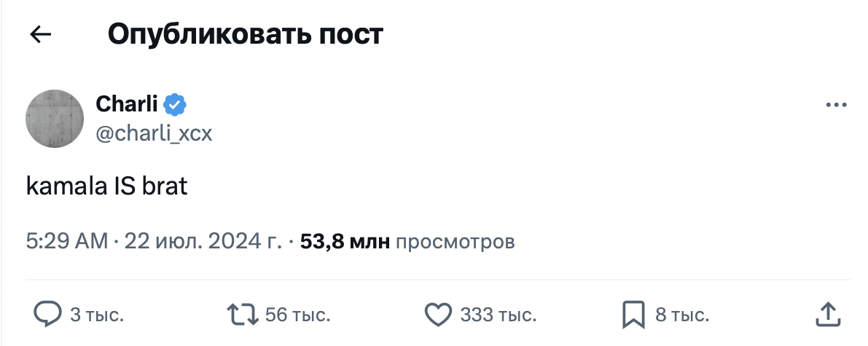
Task: Click the Опубликовать пост page heading
Action: click(246, 34)
